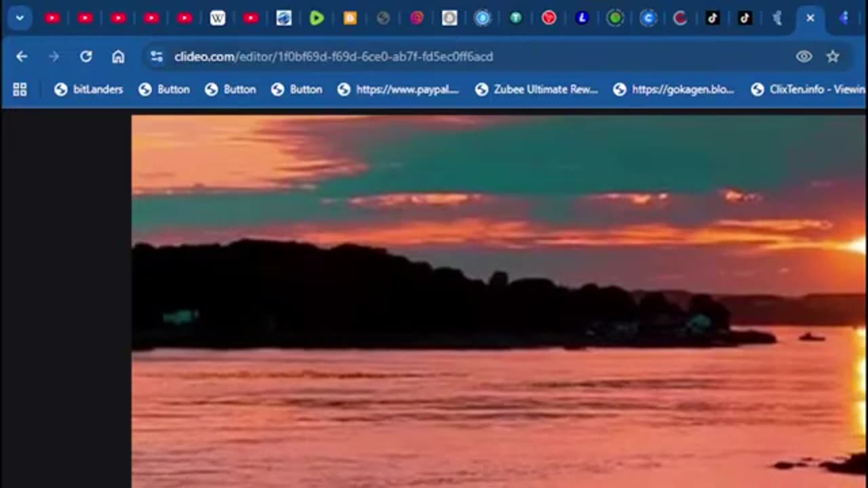Image resolution: width=868 pixels, height=488 pixels.
Task: Open the ClixTen.info bookmark
Action: [808, 89]
